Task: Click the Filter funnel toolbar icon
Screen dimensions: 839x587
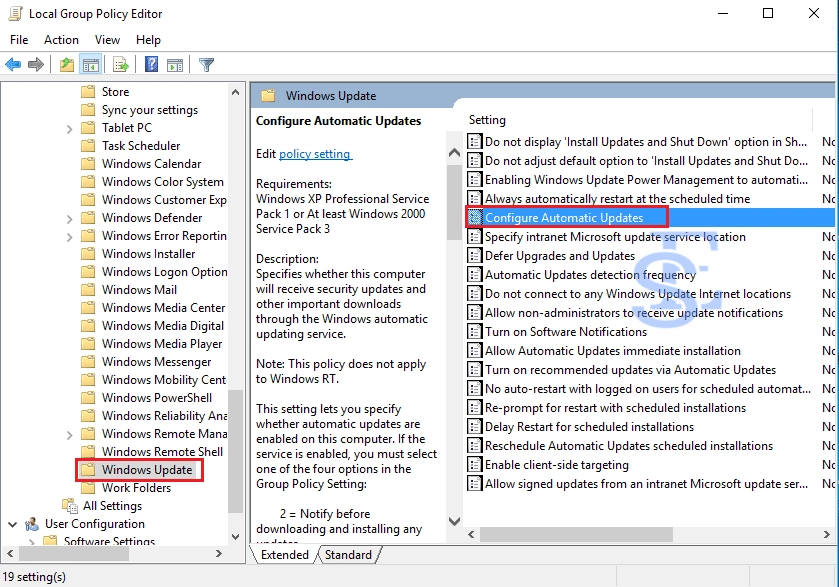Action: coord(206,65)
